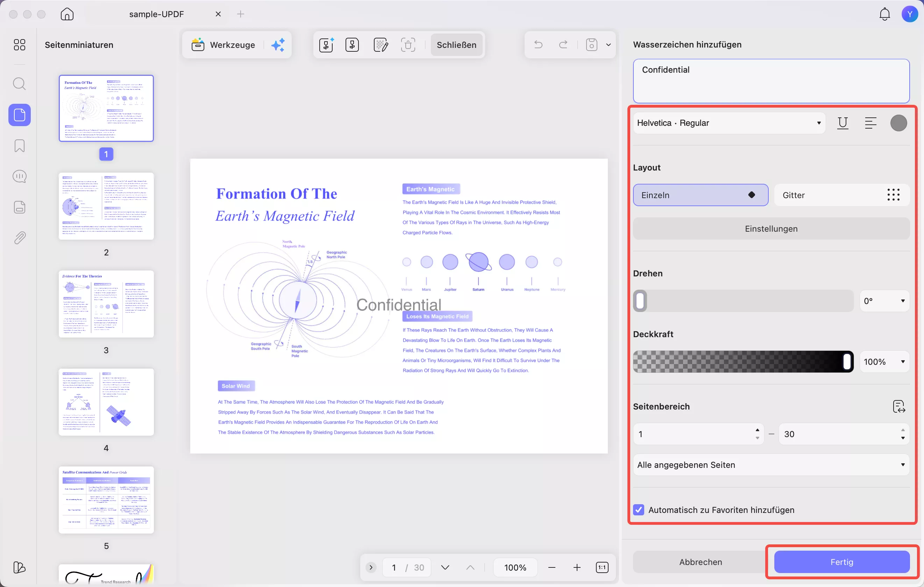Open the text alignment icon
The width and height of the screenshot is (924, 587).
[x=870, y=123]
